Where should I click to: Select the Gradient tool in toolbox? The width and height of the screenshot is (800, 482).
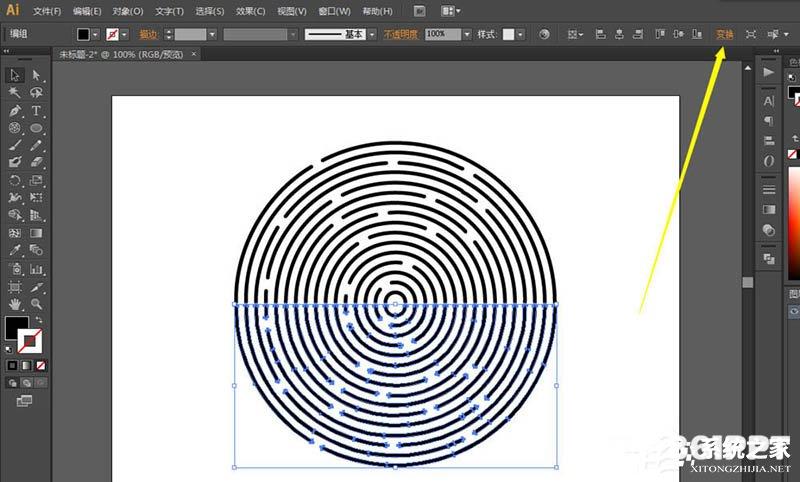click(36, 233)
